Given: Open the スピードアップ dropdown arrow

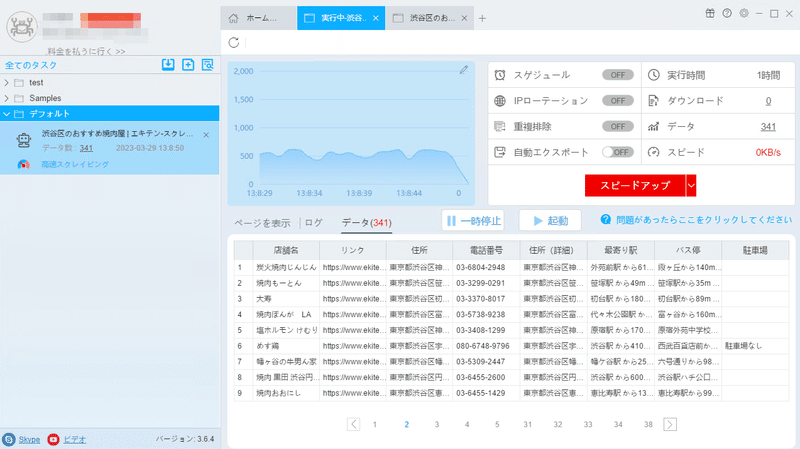Looking at the screenshot, I should coord(691,185).
